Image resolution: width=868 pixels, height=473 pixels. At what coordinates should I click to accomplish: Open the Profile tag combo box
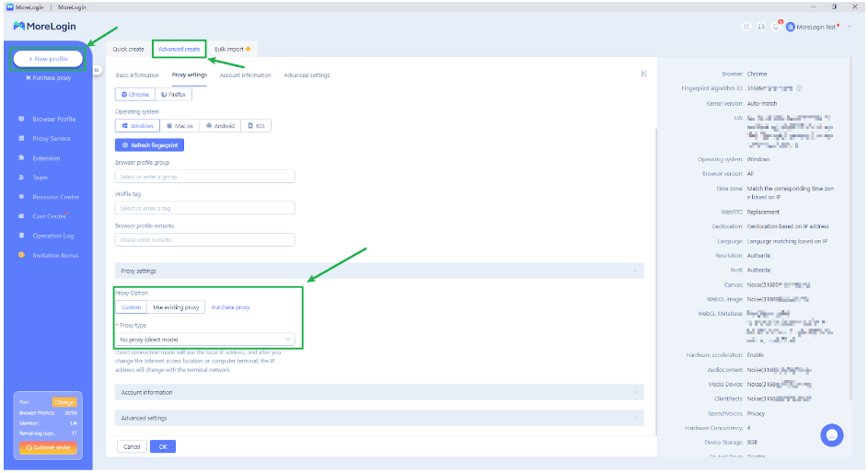pyautogui.click(x=205, y=208)
